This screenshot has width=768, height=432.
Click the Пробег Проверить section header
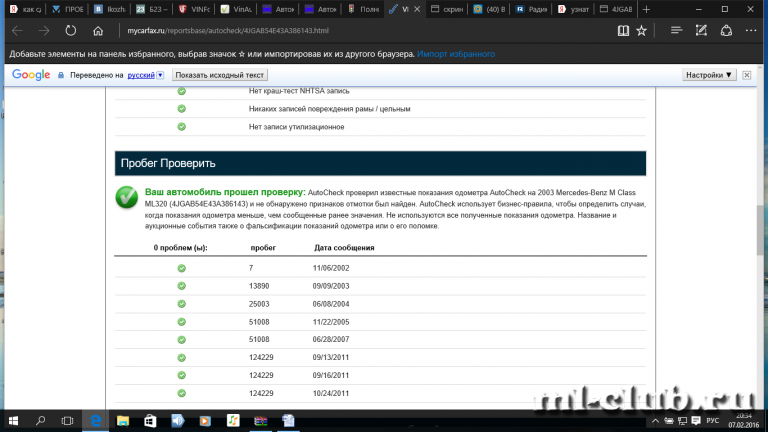click(380, 164)
